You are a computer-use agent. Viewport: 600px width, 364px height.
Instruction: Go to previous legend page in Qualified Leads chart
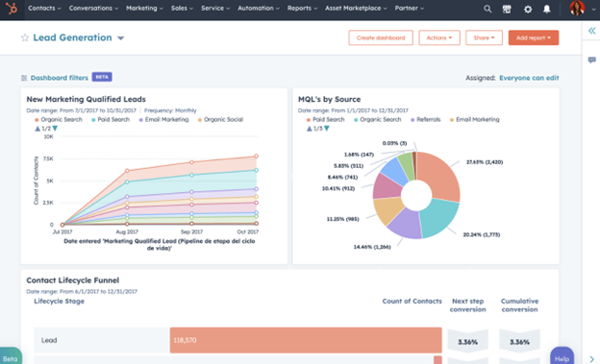pyautogui.click(x=37, y=129)
